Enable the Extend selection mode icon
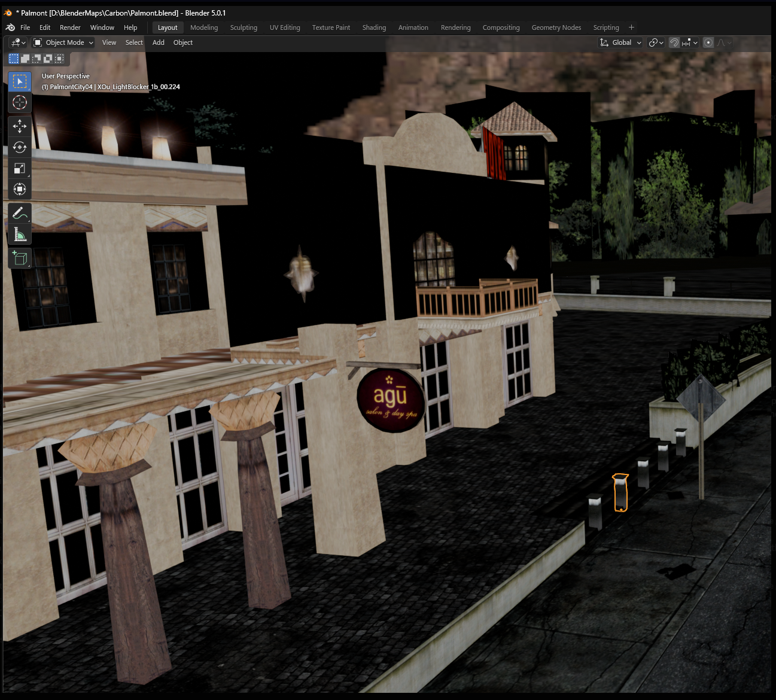The image size is (776, 700). [x=25, y=59]
